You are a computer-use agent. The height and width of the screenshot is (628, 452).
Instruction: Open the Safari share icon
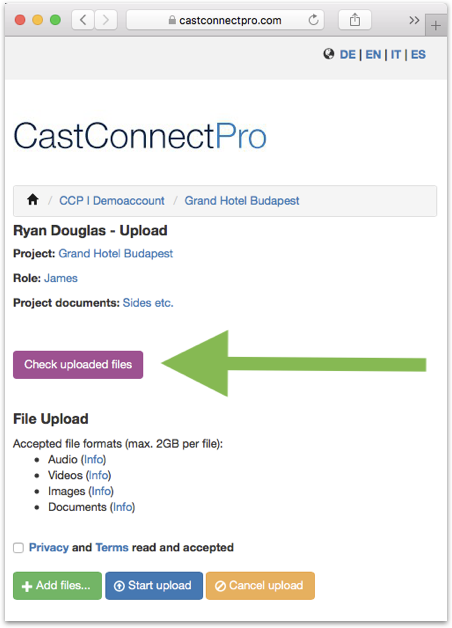[355, 20]
